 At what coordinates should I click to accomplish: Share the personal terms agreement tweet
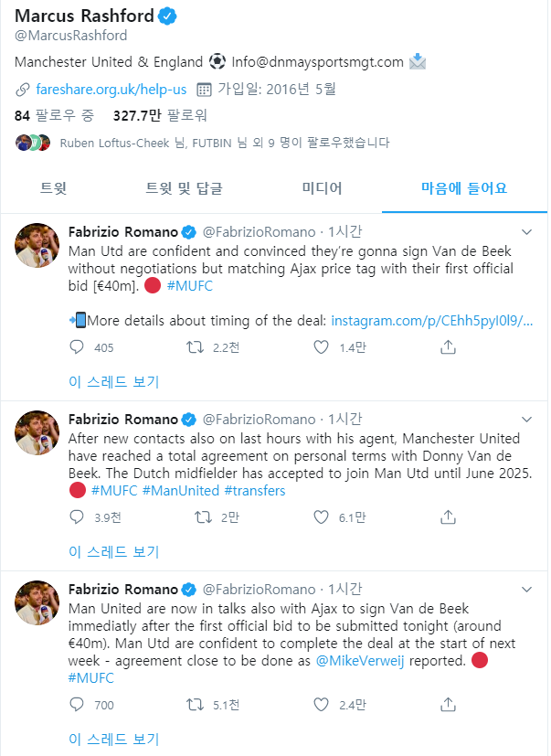(x=448, y=517)
